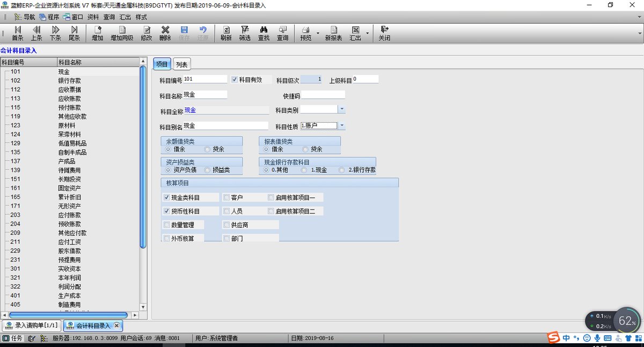Click the 预览 print preview icon
The image size is (644, 347).
tap(306, 33)
